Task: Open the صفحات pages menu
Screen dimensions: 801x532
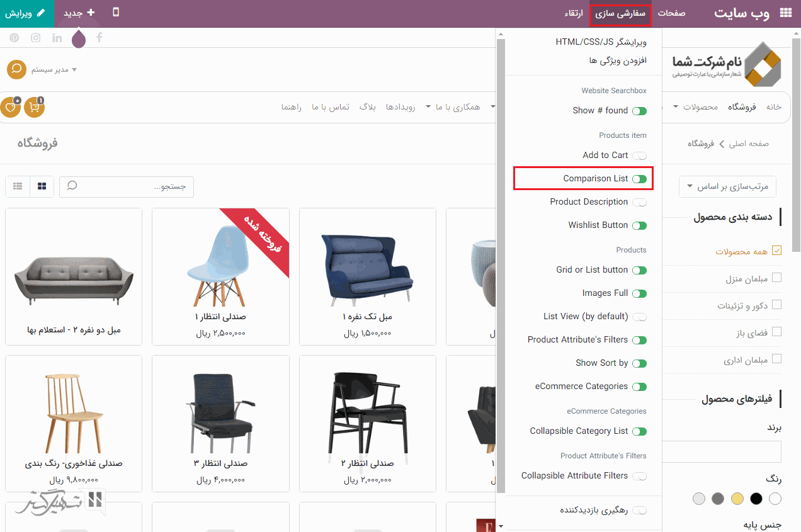Action: tap(671, 13)
